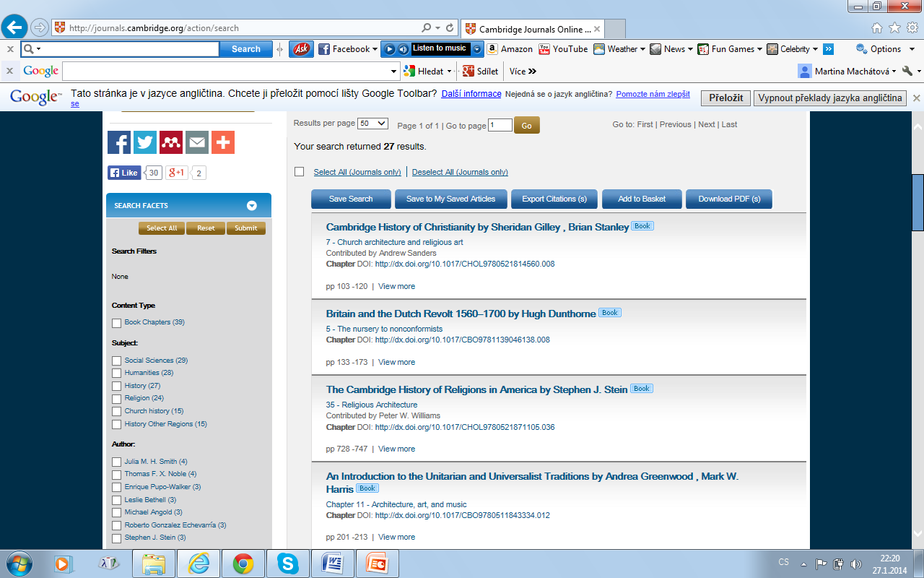Open Windows Start button

click(x=19, y=563)
